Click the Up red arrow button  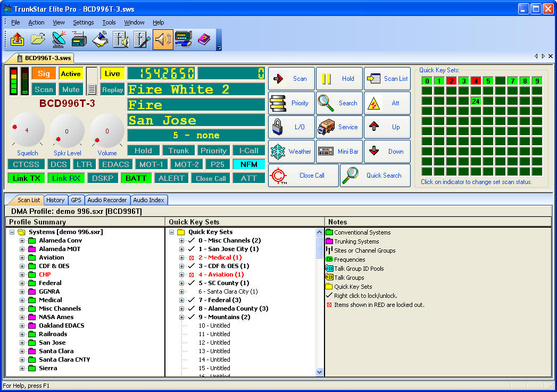click(x=387, y=127)
